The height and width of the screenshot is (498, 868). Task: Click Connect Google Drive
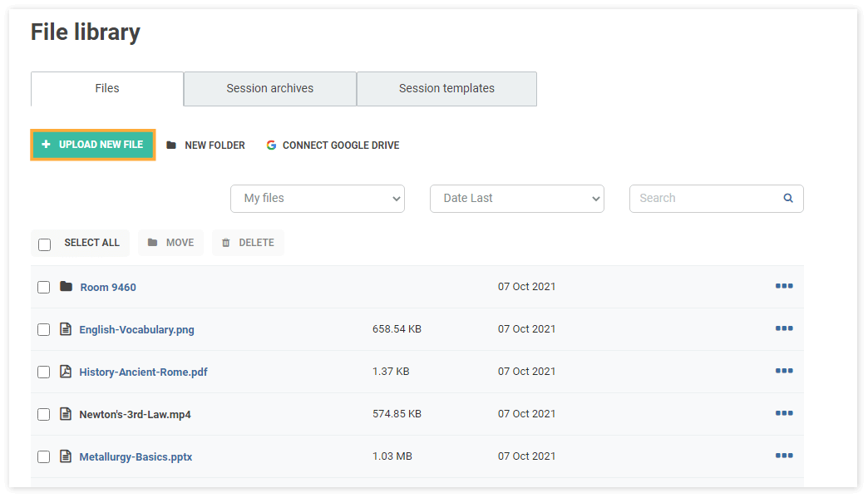pyautogui.click(x=333, y=145)
